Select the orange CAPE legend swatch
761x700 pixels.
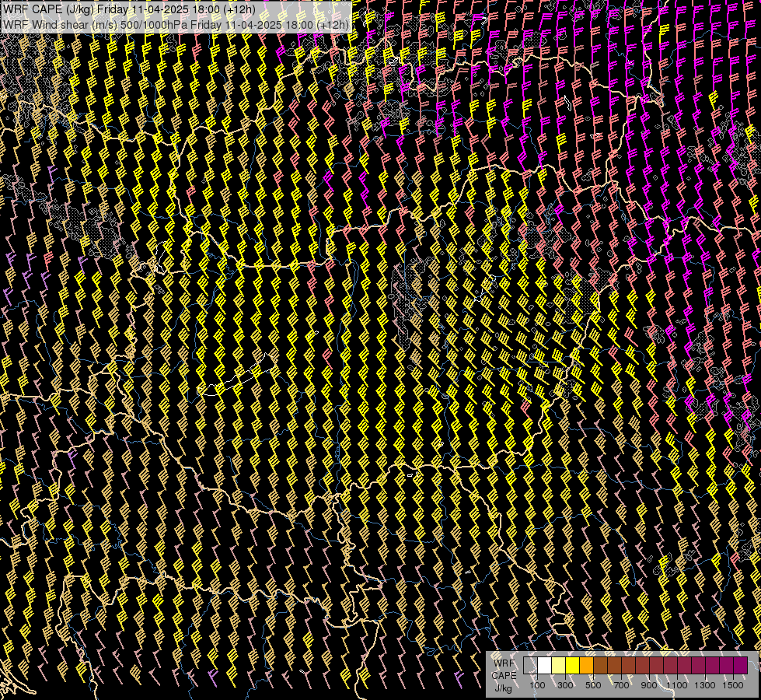tap(586, 666)
